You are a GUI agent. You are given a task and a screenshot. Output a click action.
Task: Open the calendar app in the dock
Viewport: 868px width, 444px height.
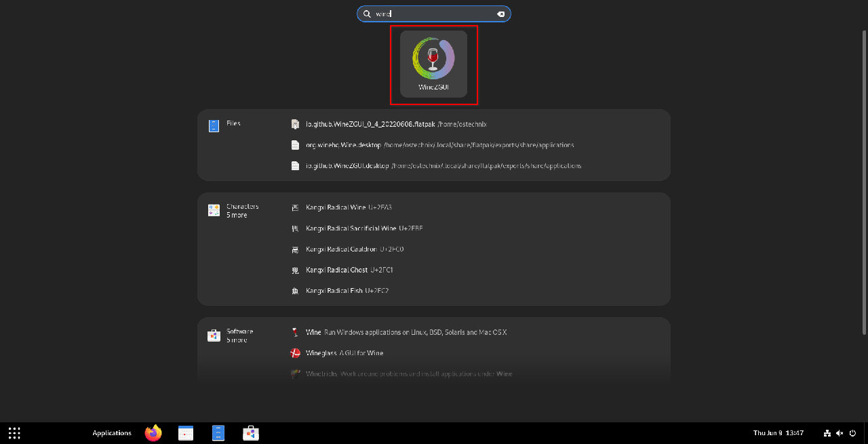(186, 433)
